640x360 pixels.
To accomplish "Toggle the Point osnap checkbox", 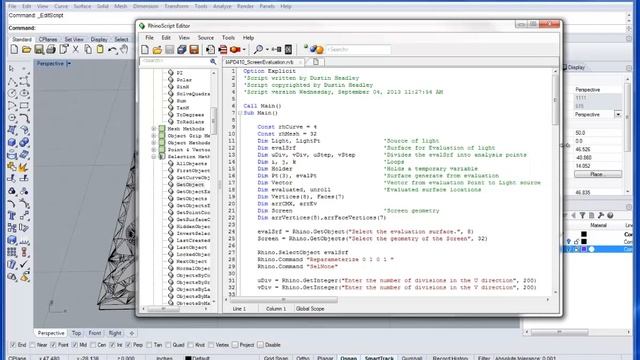I will [53, 345].
